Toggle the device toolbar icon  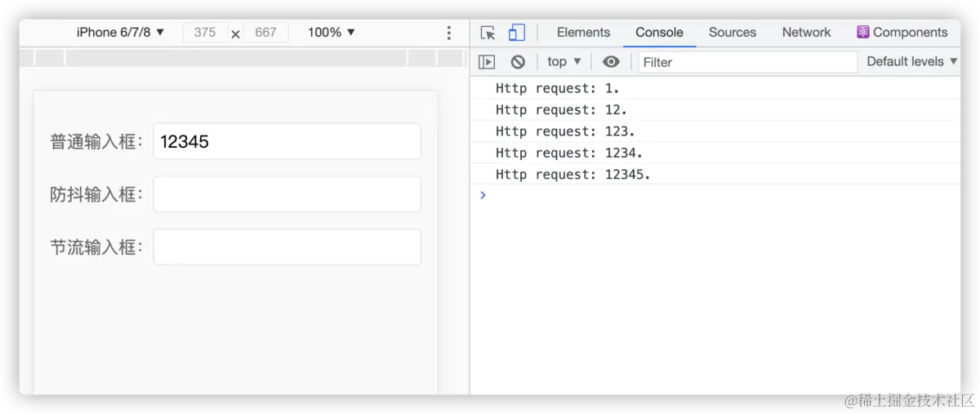[x=516, y=33]
